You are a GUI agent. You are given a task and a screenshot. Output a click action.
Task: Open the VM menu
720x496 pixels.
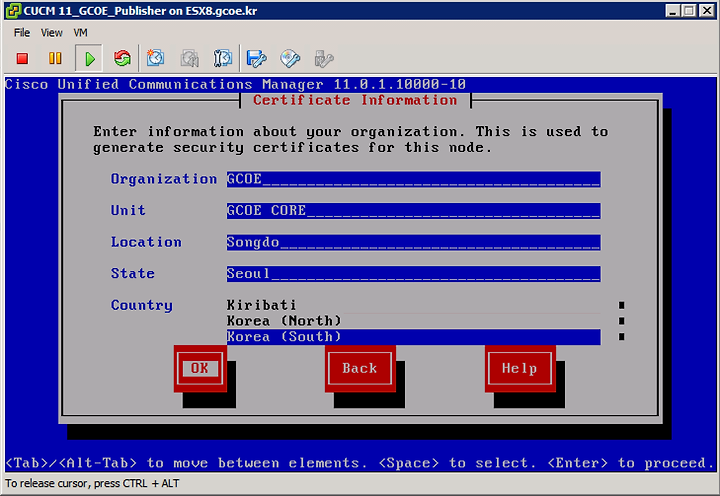point(80,33)
